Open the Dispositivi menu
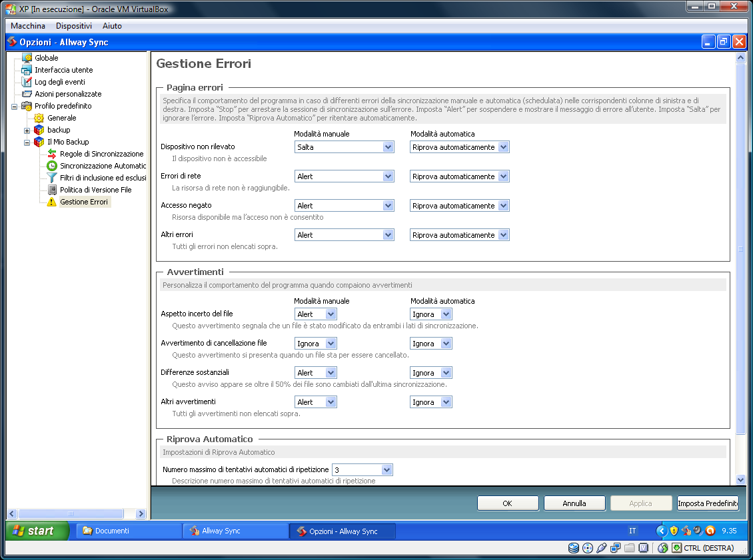 [73, 26]
